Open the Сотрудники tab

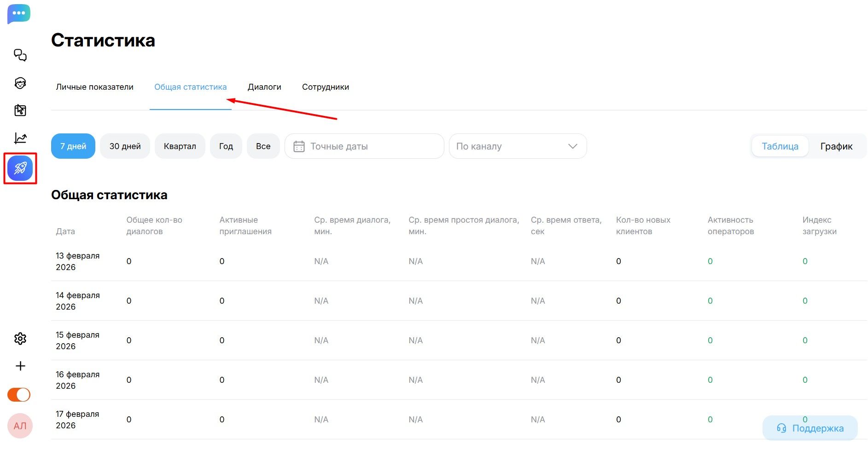coord(325,87)
